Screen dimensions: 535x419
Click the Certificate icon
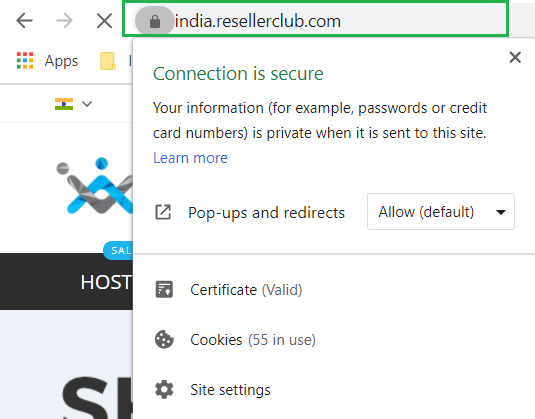(x=164, y=290)
